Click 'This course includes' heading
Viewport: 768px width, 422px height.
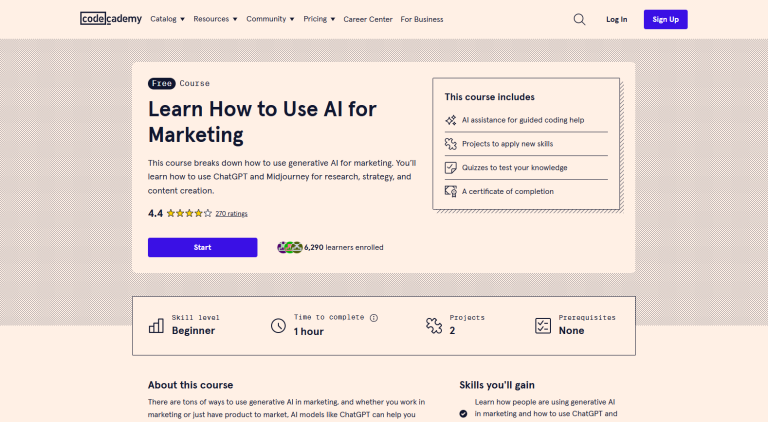pos(489,97)
